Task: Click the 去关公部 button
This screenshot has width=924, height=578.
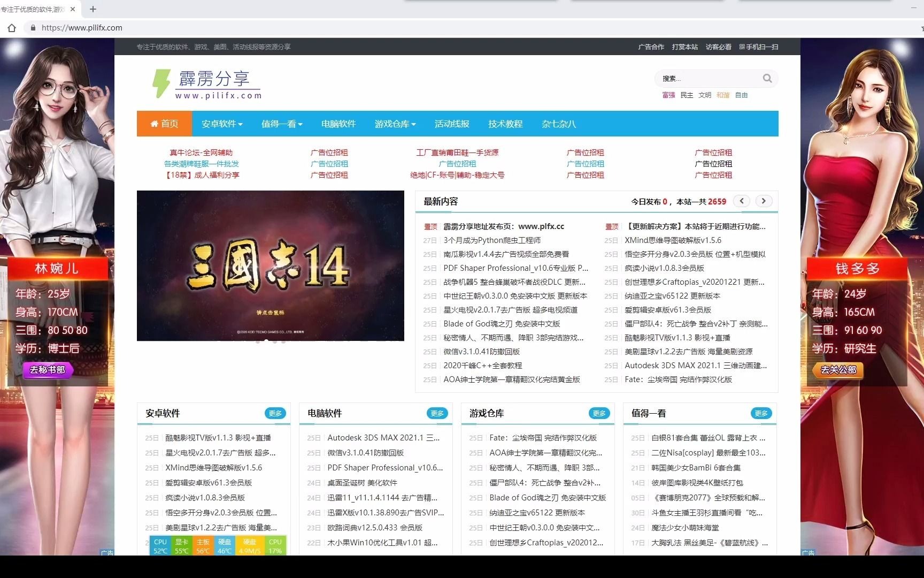Action: point(838,370)
